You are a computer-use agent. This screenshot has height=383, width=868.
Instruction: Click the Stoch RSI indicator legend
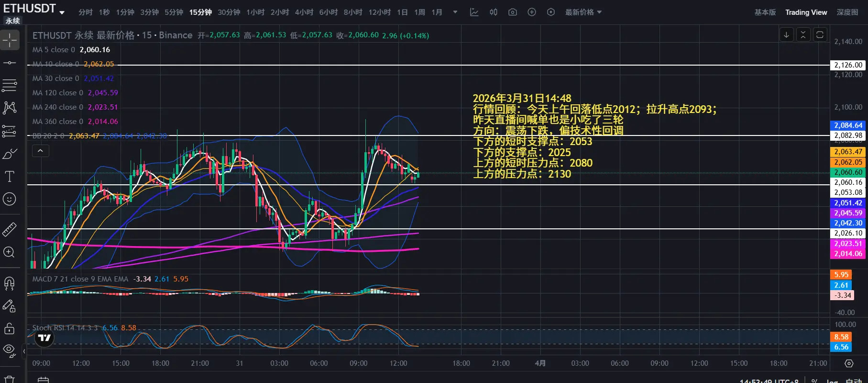[x=84, y=328]
